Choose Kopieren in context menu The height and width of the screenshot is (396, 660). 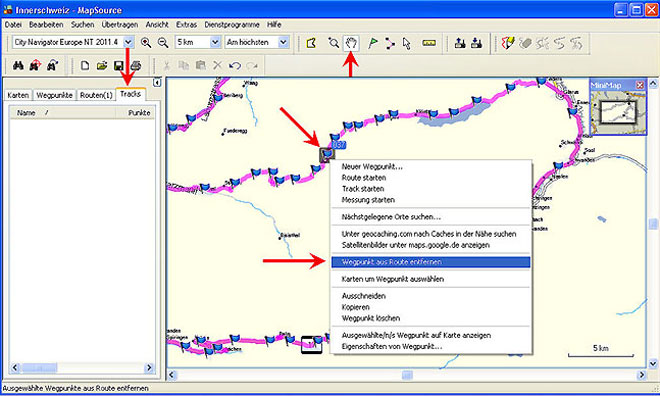point(431,307)
